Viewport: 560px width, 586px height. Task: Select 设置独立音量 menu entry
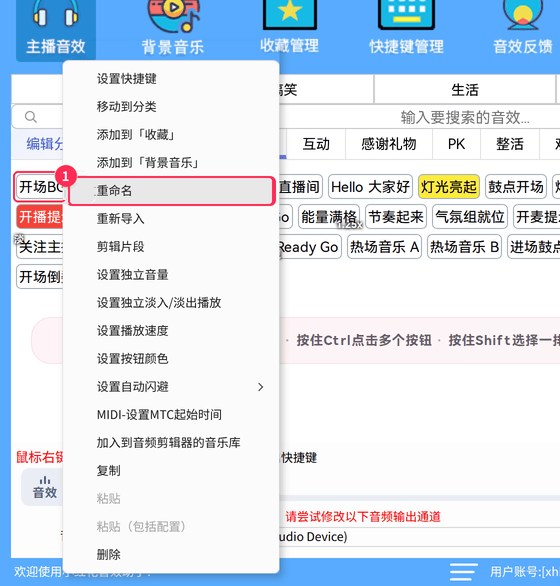click(171, 275)
